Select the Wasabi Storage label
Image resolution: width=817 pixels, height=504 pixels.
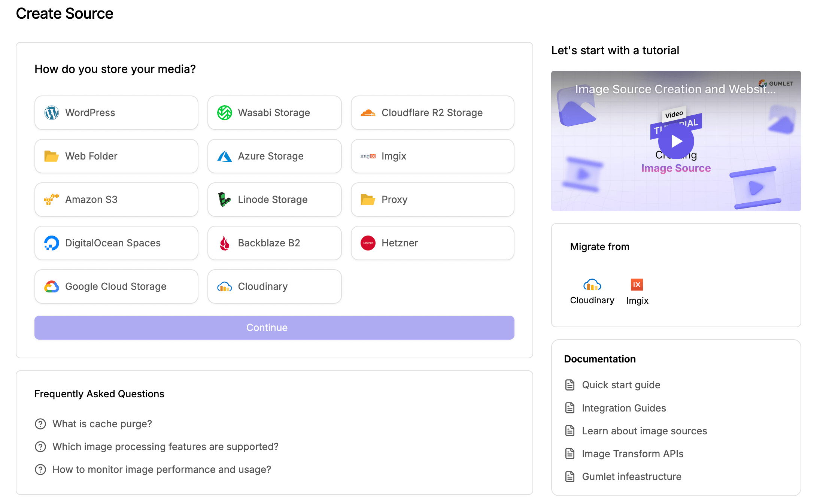coord(274,113)
